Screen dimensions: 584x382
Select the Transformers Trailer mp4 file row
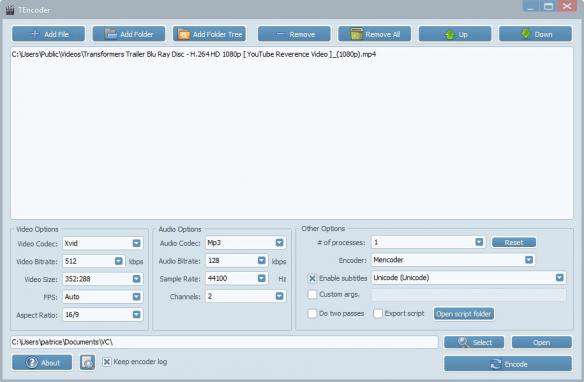coord(194,54)
